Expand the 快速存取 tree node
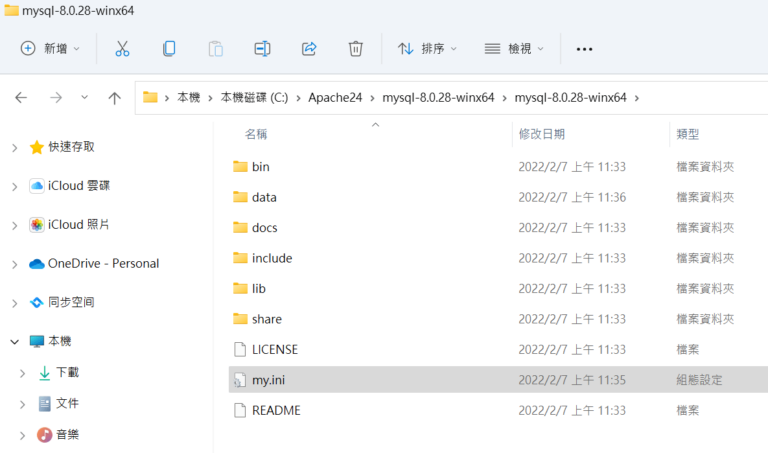768x453 pixels. (14, 147)
